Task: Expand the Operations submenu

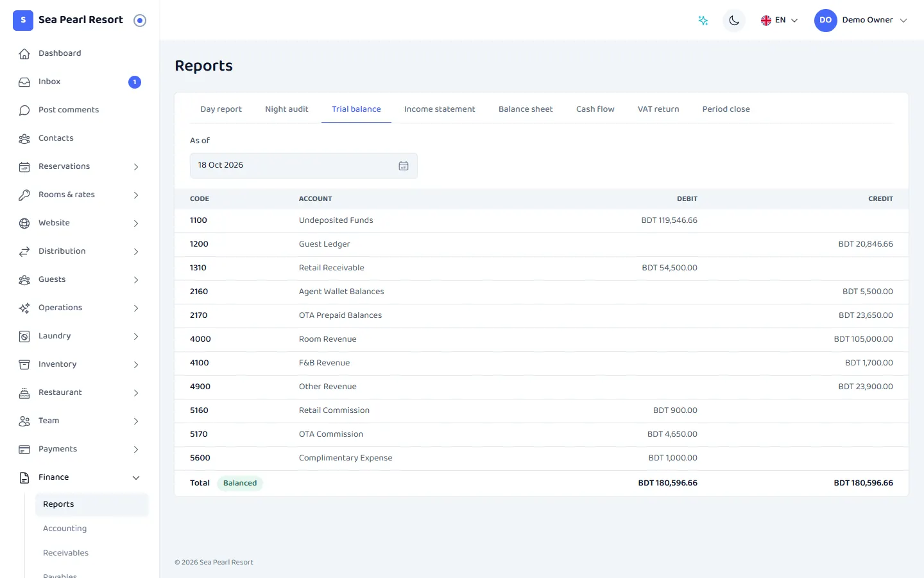Action: click(x=136, y=308)
